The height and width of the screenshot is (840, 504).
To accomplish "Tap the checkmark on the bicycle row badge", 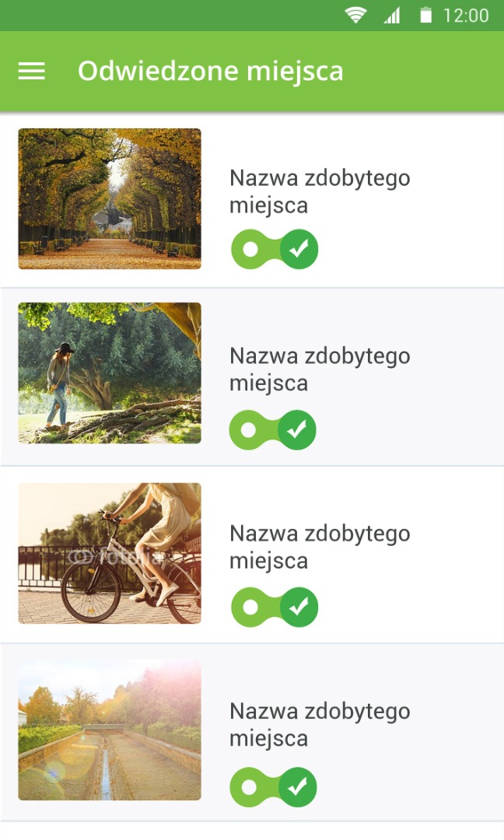I will click(298, 607).
